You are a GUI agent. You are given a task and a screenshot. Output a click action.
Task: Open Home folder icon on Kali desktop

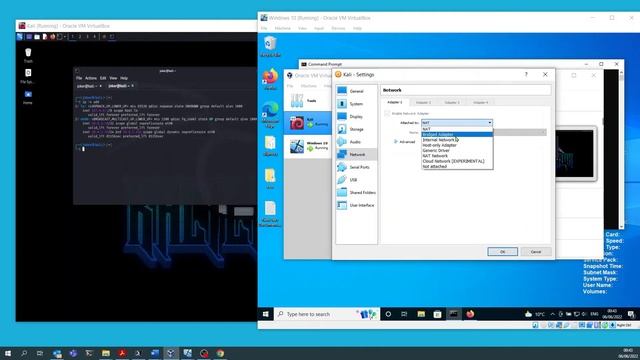click(x=28, y=97)
